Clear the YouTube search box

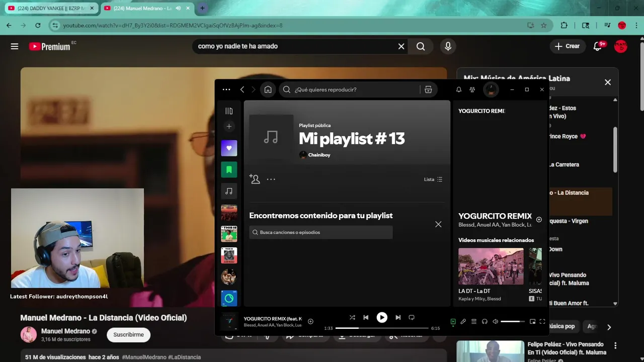(401, 46)
